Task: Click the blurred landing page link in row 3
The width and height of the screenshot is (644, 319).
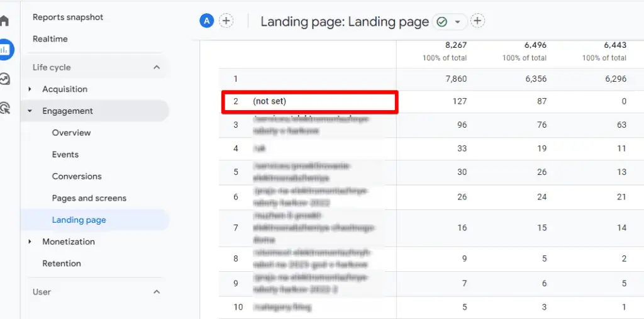Action: pos(311,125)
